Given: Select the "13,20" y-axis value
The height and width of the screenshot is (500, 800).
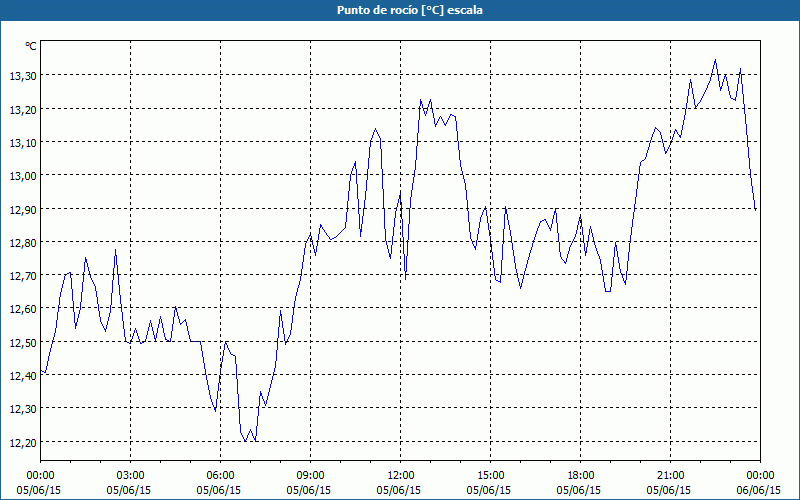Looking at the screenshot, I should [x=23, y=110].
